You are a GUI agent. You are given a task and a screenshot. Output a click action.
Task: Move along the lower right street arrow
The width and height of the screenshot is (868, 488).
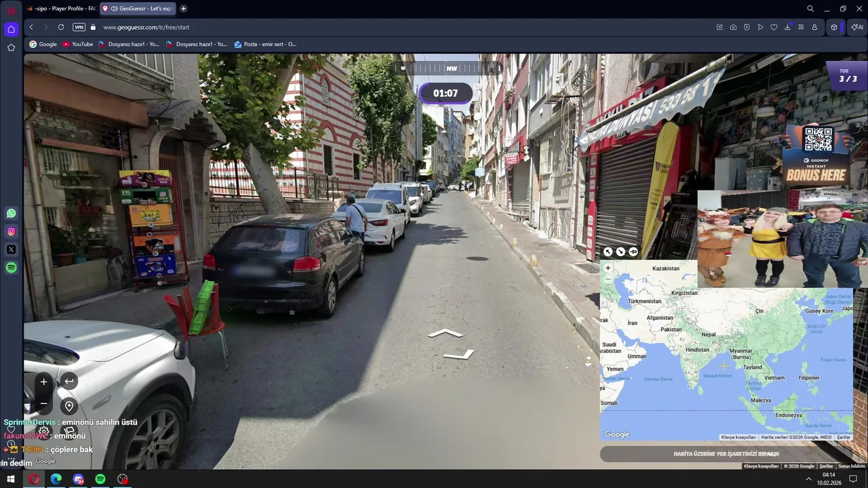tap(458, 354)
